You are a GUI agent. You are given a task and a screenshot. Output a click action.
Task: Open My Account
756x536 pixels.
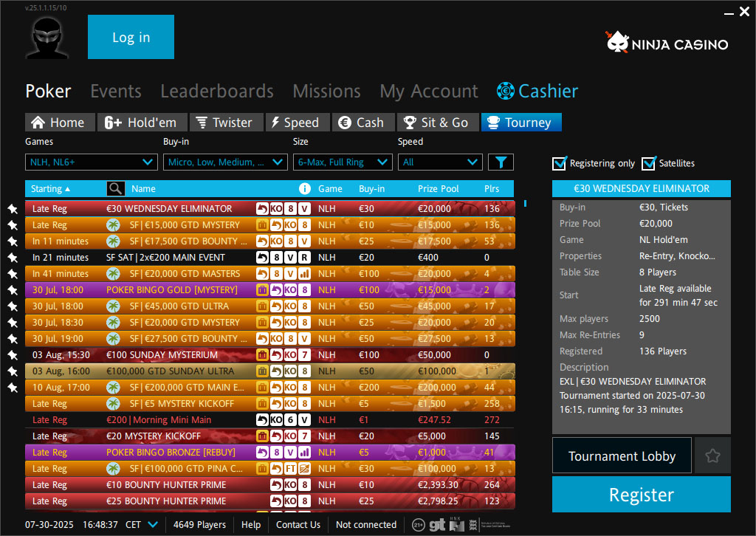pos(429,91)
